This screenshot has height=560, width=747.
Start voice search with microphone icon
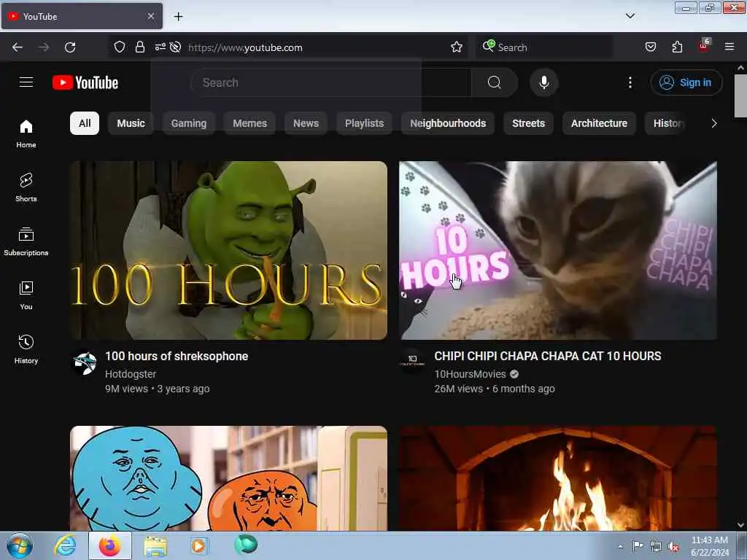[543, 82]
